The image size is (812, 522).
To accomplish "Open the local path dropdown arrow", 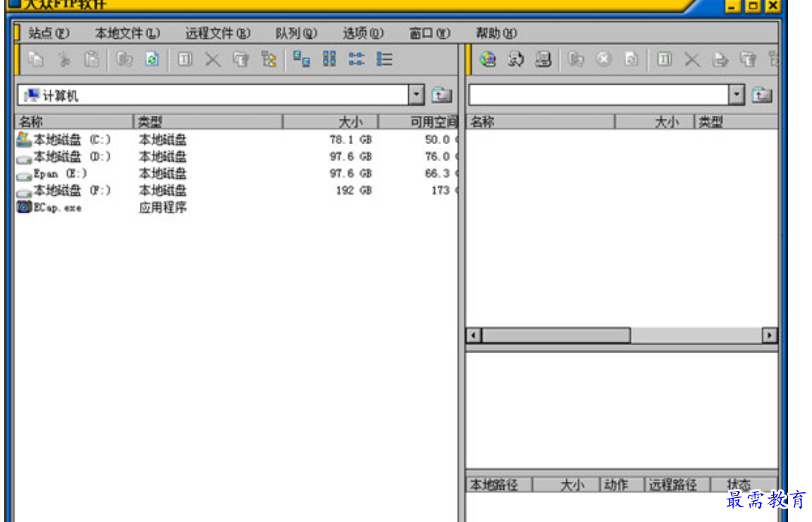I will (x=416, y=95).
